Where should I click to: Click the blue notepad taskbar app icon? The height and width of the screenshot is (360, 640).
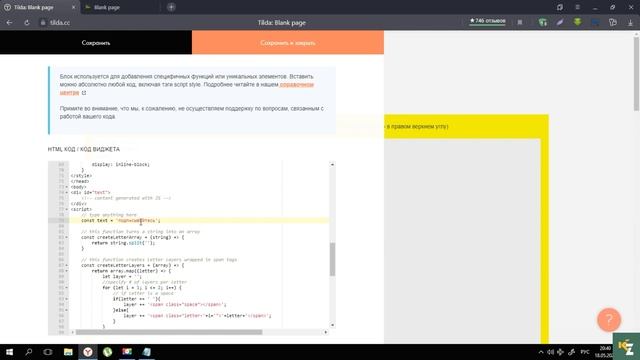tap(147, 352)
